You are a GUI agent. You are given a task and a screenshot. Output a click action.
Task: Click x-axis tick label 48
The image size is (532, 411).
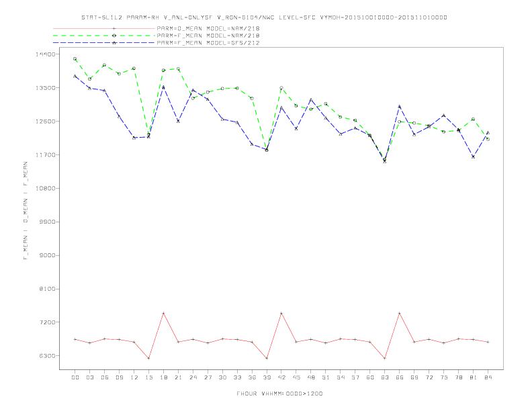coord(311,377)
